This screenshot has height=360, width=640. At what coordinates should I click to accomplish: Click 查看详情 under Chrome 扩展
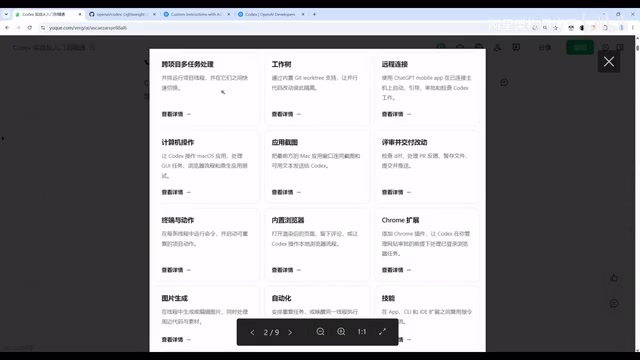[x=396, y=270]
